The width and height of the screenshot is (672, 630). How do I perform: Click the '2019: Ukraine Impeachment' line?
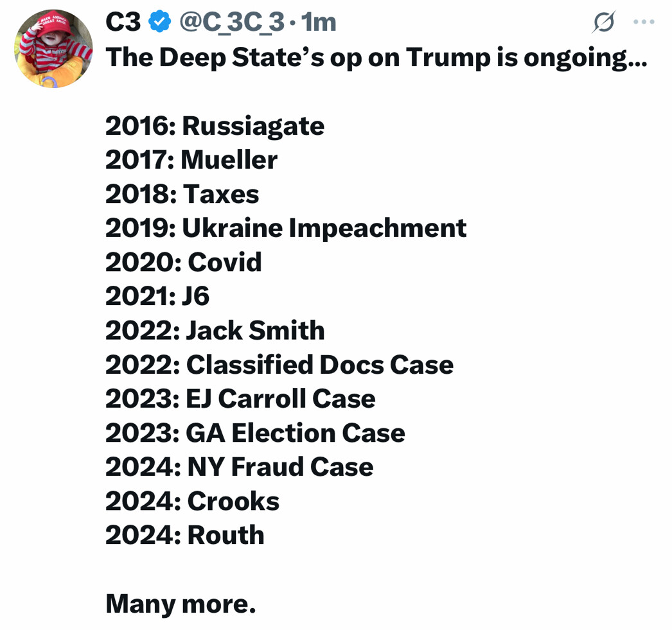pyautogui.click(x=286, y=228)
